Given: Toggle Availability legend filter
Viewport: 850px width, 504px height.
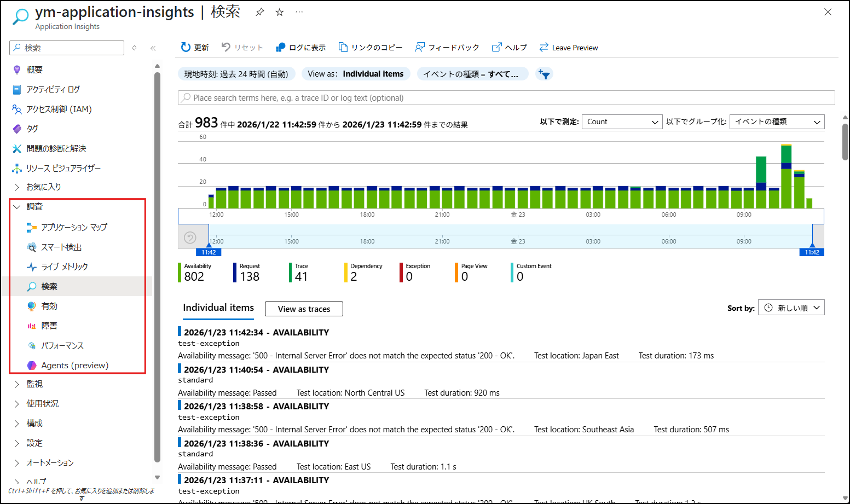Looking at the screenshot, I should [195, 273].
